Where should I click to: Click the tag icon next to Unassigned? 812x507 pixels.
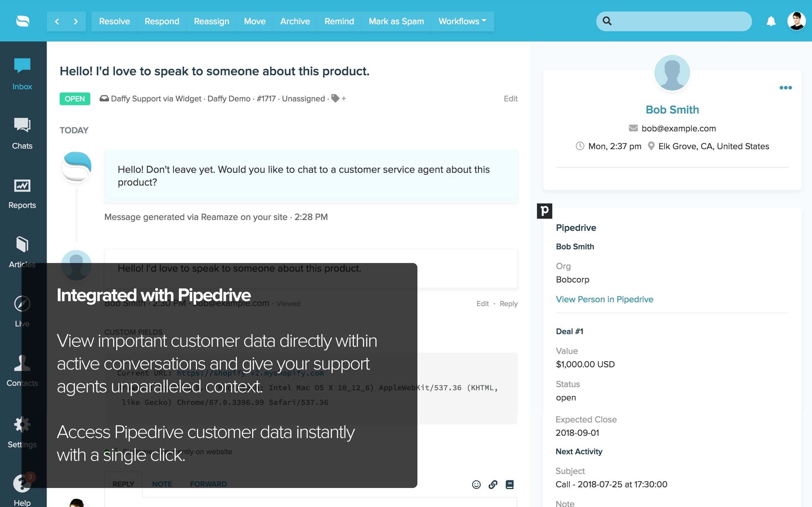pos(335,98)
